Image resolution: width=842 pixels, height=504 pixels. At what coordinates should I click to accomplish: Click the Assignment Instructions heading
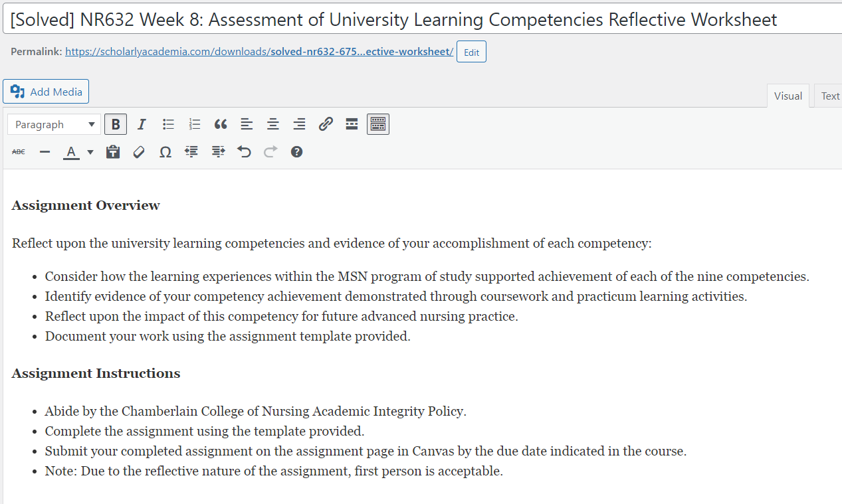pyautogui.click(x=96, y=373)
